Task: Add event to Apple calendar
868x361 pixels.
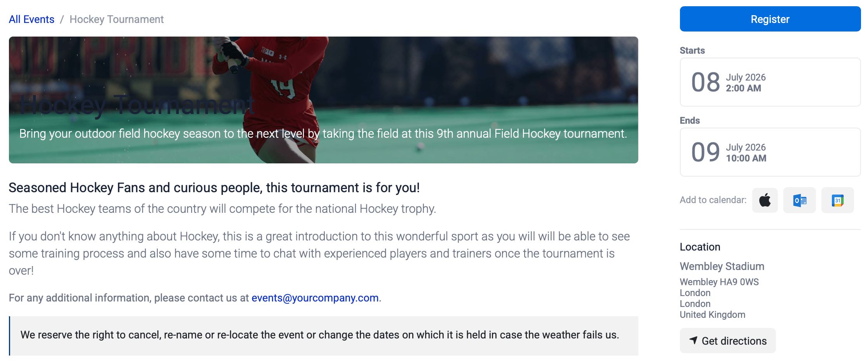Action: pyautogui.click(x=765, y=200)
